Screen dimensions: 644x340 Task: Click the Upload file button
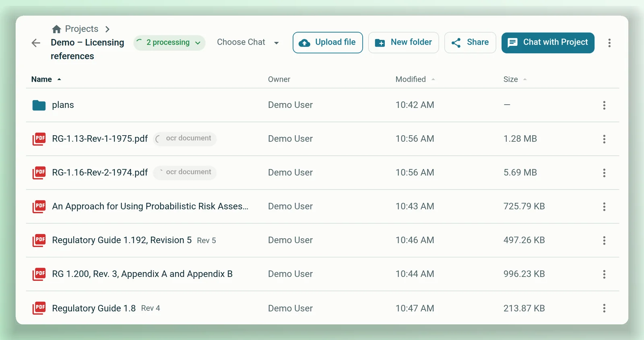pos(328,43)
